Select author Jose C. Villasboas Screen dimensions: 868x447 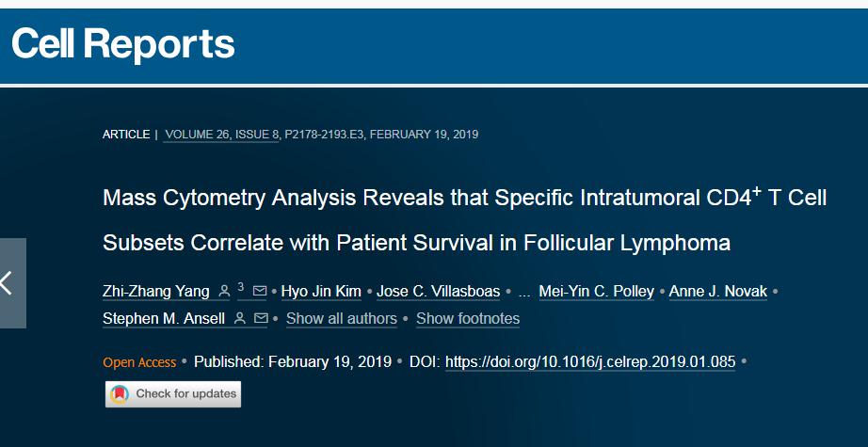point(439,292)
